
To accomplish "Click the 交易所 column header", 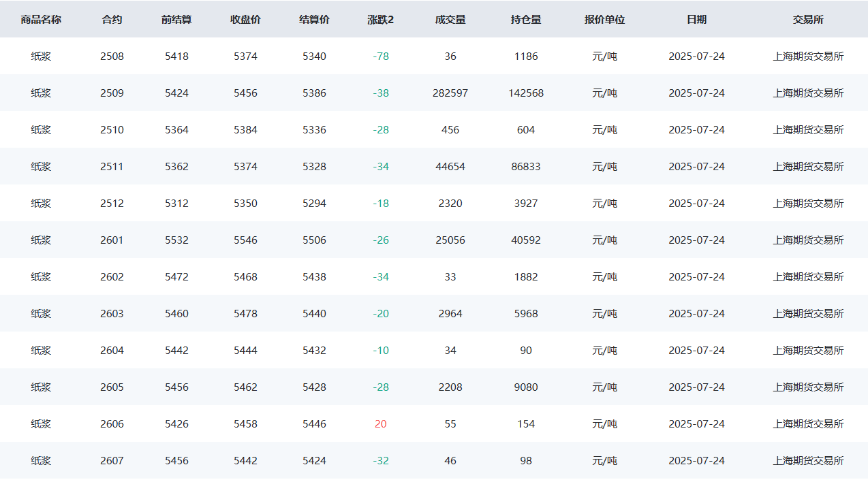I will 808,20.
